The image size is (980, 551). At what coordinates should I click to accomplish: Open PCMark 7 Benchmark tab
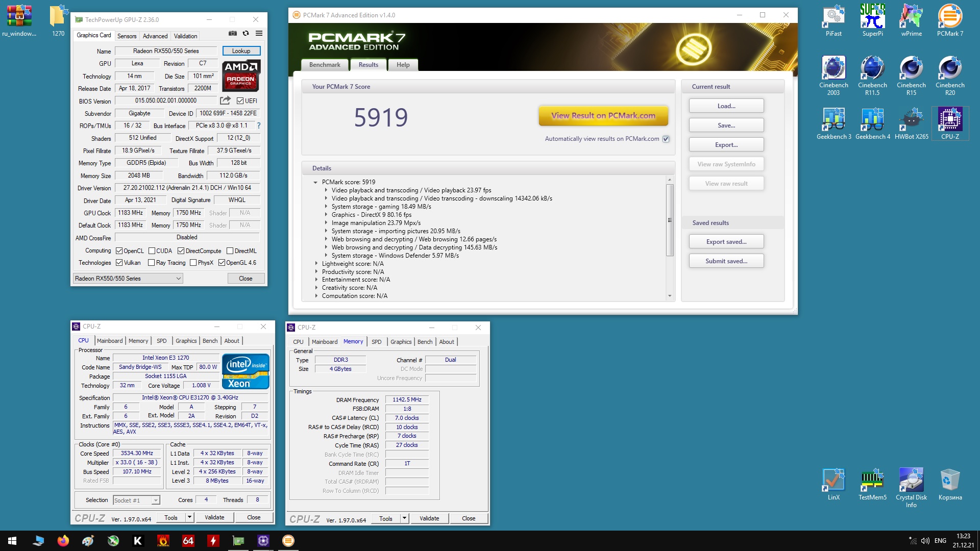click(325, 65)
